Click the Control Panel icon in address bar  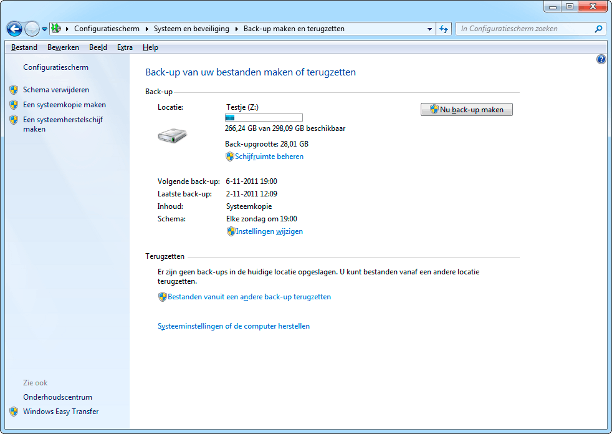coord(57,28)
